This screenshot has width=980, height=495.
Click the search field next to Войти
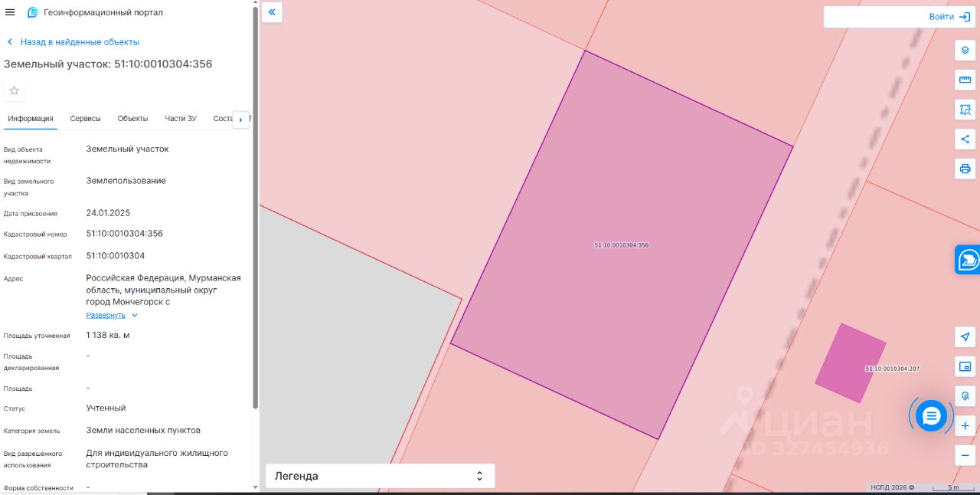coord(875,16)
